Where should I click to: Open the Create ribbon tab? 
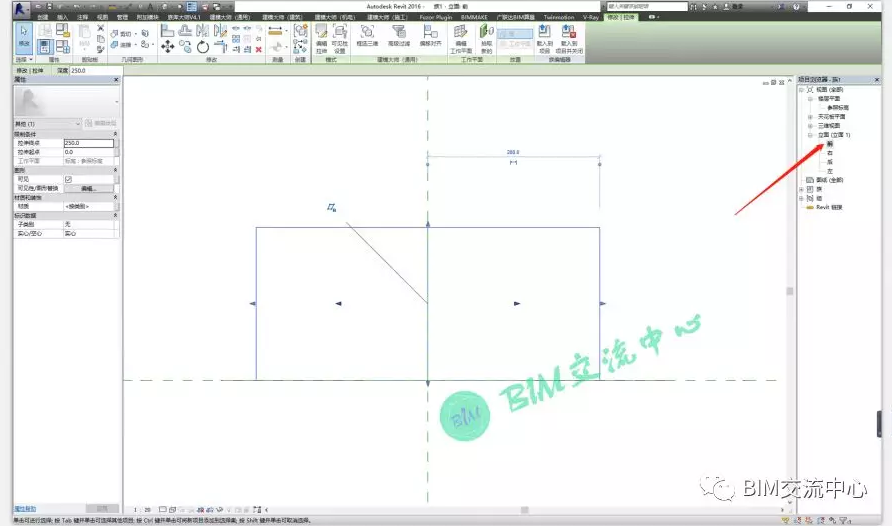43,17
